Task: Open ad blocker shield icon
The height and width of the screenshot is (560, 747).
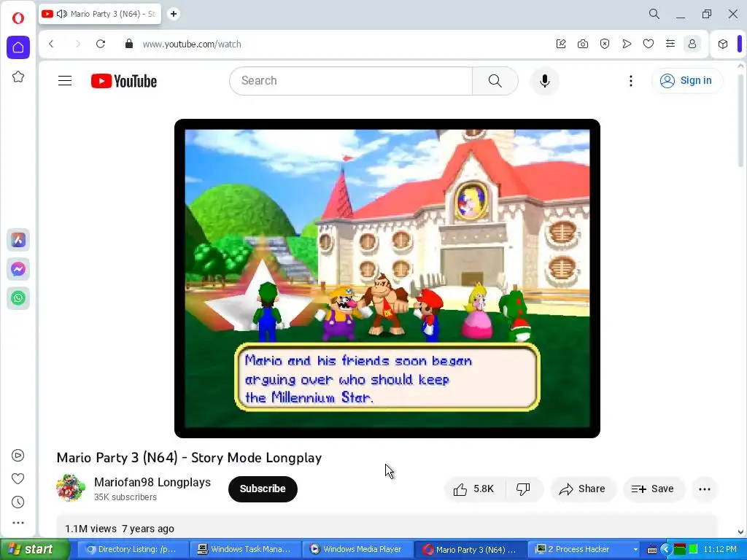Action: point(605,44)
